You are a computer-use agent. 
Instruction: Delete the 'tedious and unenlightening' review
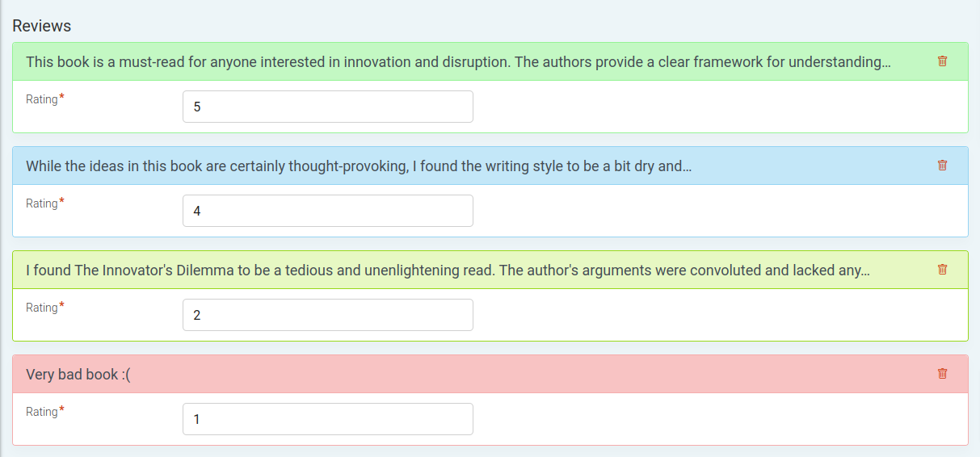(942, 270)
